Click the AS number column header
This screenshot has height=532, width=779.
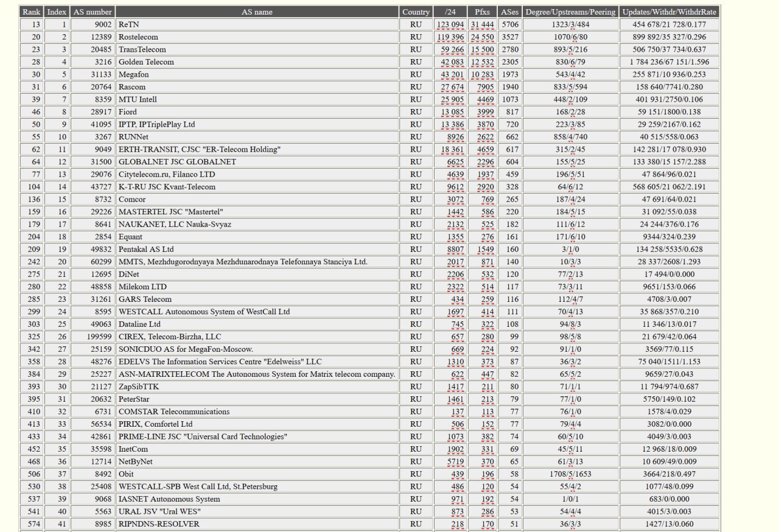click(x=93, y=12)
